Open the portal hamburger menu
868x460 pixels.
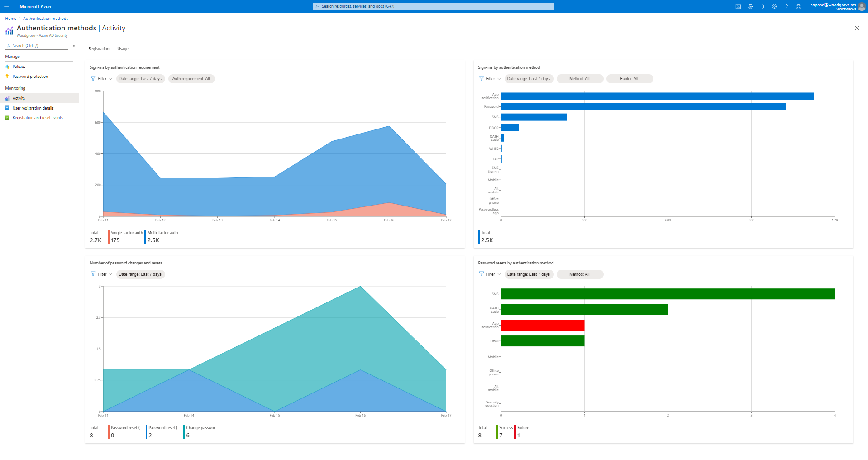(6, 6)
